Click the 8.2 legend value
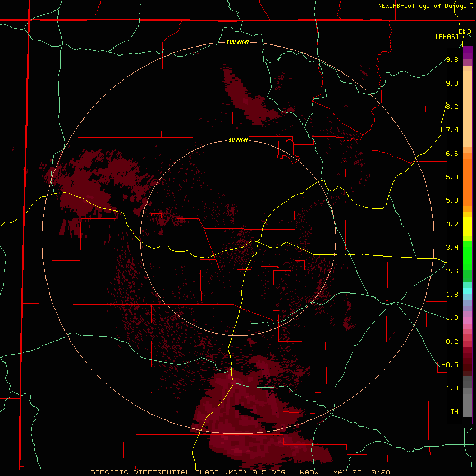This screenshot has width=476, height=476. [x=452, y=106]
